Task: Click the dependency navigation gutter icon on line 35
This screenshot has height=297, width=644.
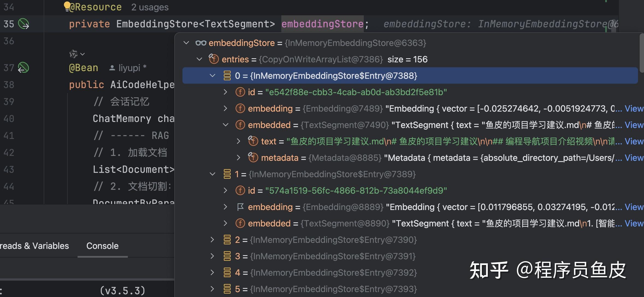Action: [x=23, y=24]
